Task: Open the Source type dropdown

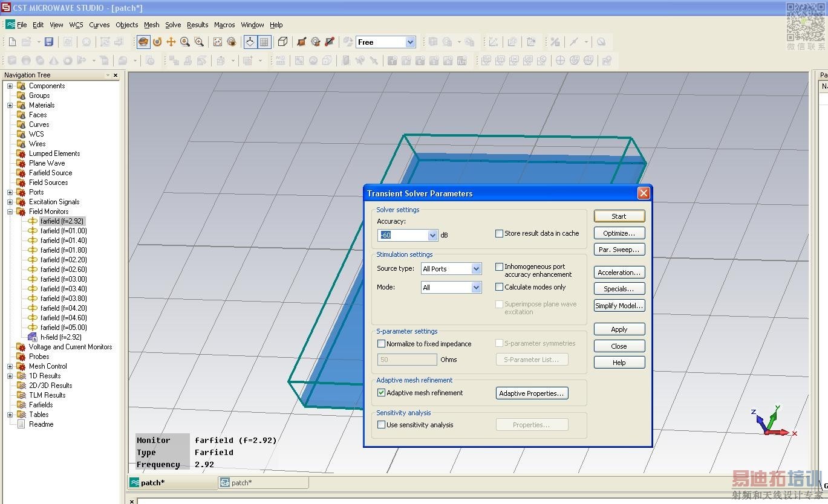Action: click(x=476, y=269)
